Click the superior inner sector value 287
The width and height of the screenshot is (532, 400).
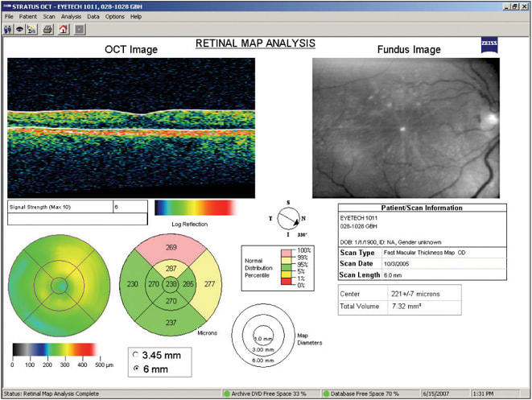click(x=171, y=268)
